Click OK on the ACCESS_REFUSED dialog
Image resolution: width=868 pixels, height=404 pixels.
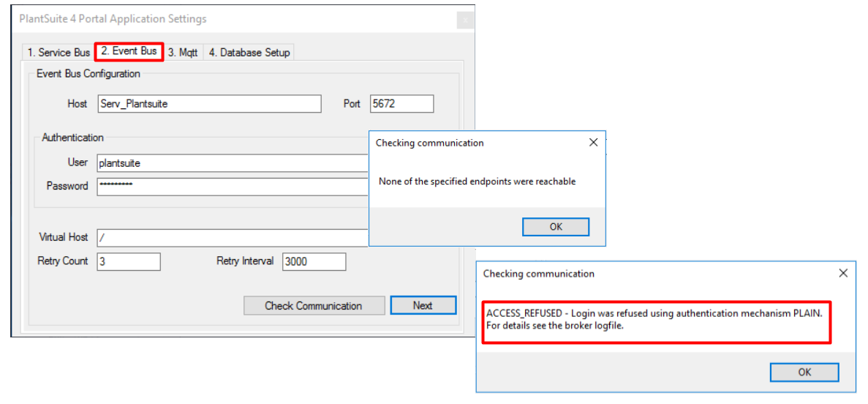804,373
